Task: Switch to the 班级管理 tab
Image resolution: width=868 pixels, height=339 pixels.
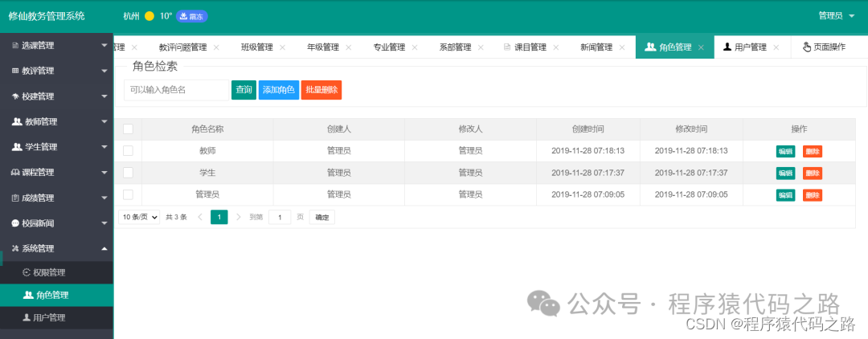Action: 257,47
